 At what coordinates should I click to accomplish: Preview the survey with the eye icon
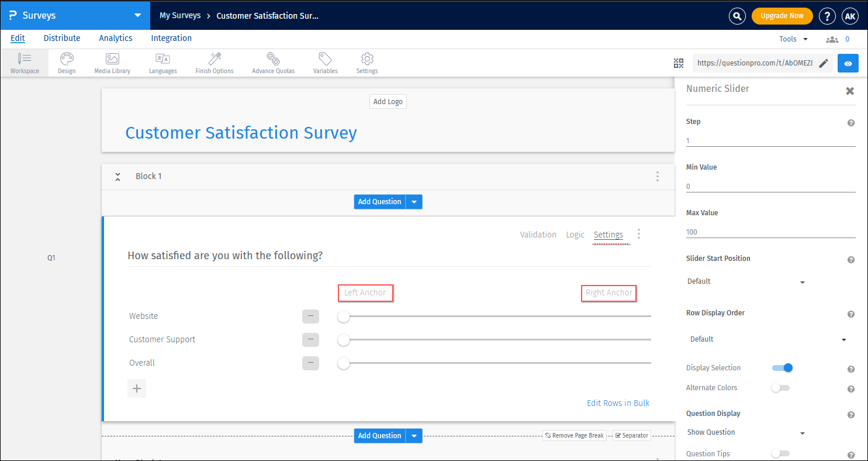click(x=848, y=63)
